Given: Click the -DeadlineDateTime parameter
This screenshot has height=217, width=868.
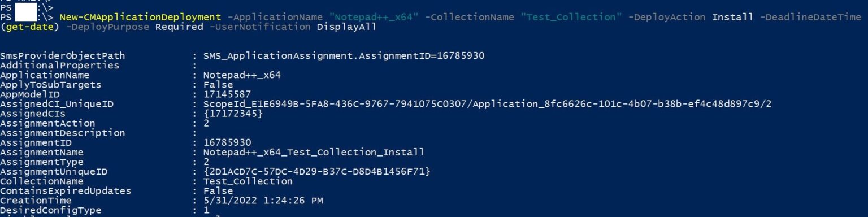Looking at the screenshot, I should (x=810, y=17).
